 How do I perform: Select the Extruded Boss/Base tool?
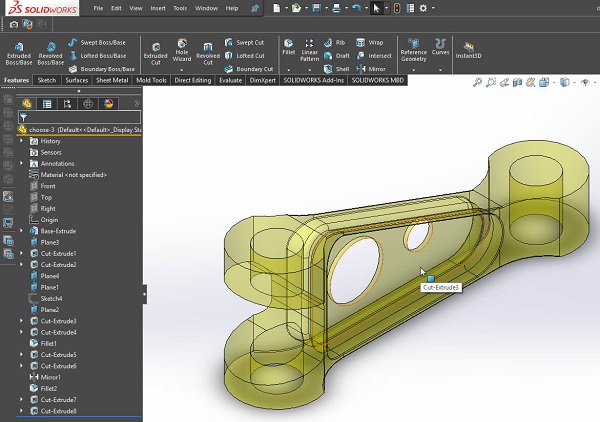pos(18,50)
